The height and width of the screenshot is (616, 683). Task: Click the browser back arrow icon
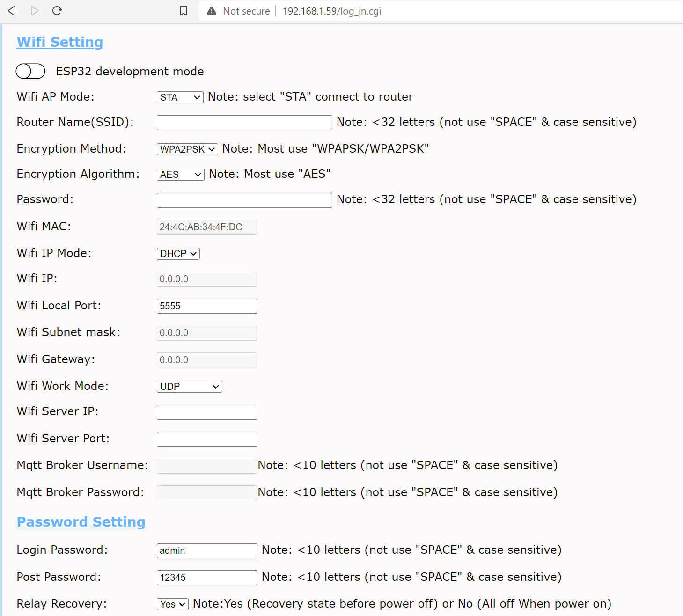pos(12,11)
